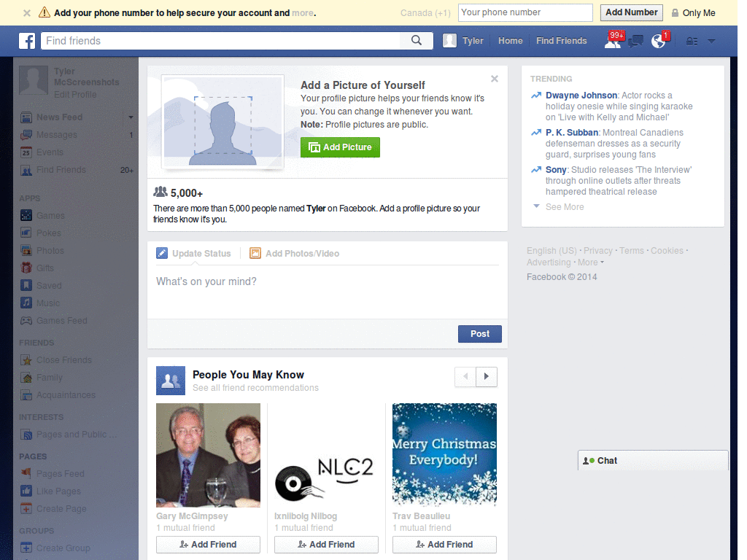Open the Create Group icon

point(26,548)
